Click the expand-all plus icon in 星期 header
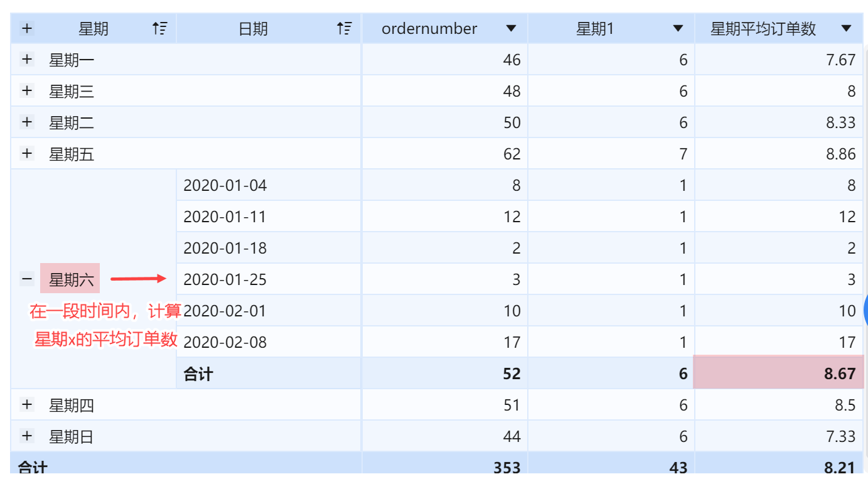Viewport: 868px width, 479px height. click(x=27, y=28)
